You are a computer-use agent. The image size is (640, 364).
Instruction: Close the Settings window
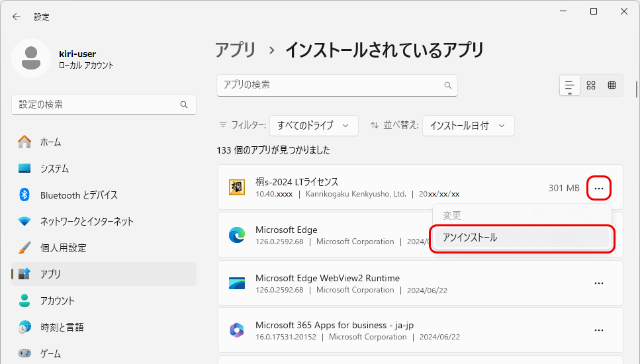point(624,11)
